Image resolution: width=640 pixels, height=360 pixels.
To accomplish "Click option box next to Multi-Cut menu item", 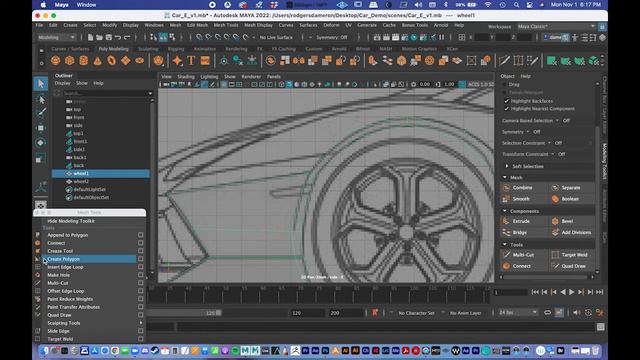I will click(x=140, y=283).
